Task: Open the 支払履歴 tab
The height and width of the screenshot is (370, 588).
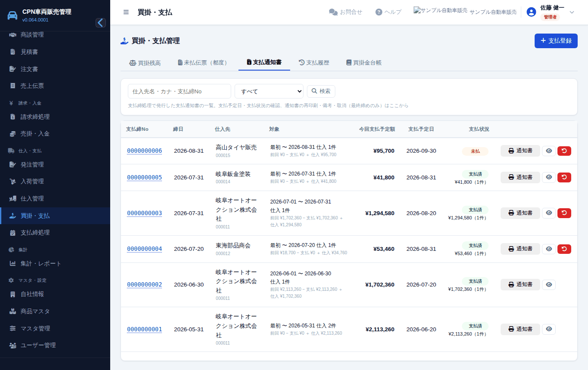Action: [314, 63]
